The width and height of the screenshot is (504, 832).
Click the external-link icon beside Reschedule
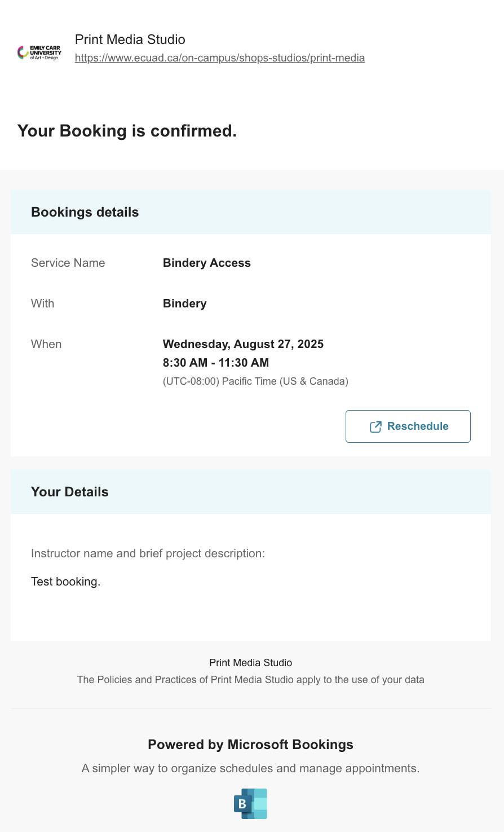(x=375, y=427)
